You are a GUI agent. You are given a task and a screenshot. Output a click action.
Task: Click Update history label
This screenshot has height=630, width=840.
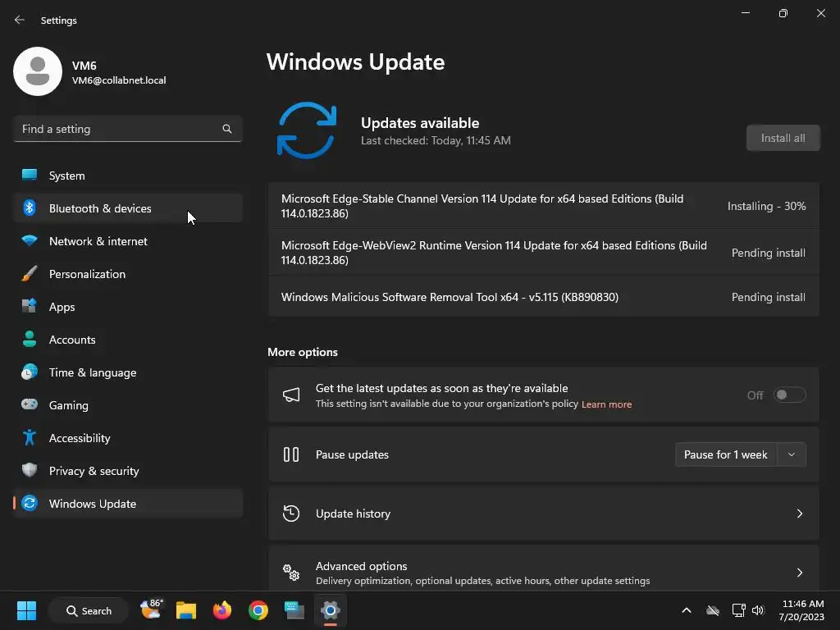[353, 514]
